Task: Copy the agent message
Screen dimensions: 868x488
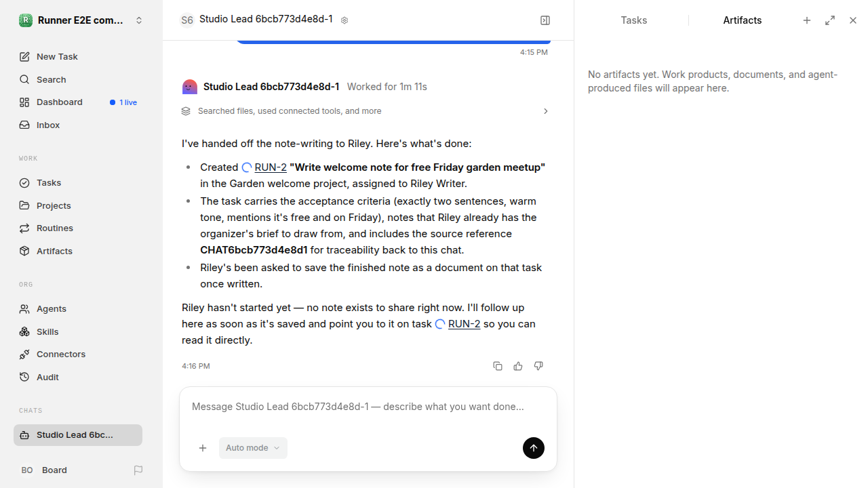Action: click(498, 366)
